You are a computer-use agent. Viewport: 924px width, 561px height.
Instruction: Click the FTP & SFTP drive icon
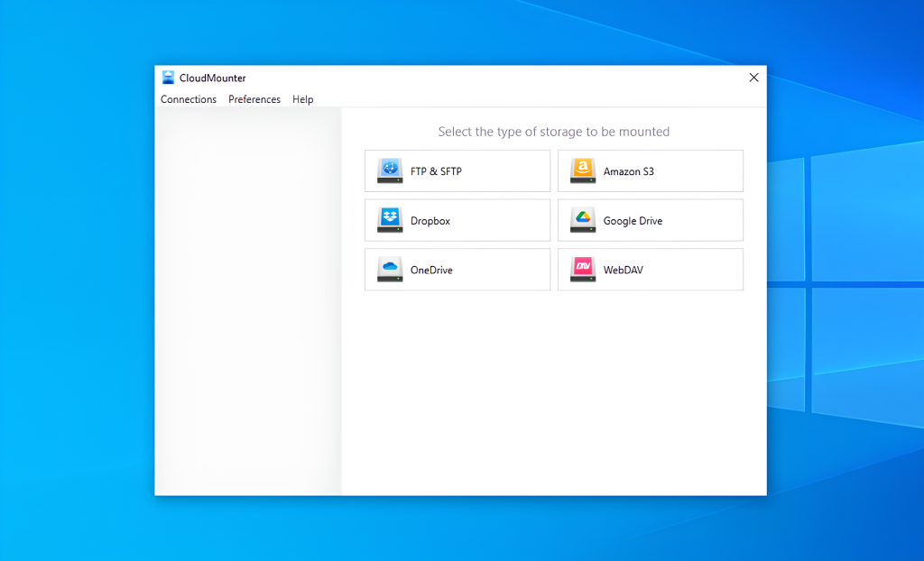coord(389,170)
